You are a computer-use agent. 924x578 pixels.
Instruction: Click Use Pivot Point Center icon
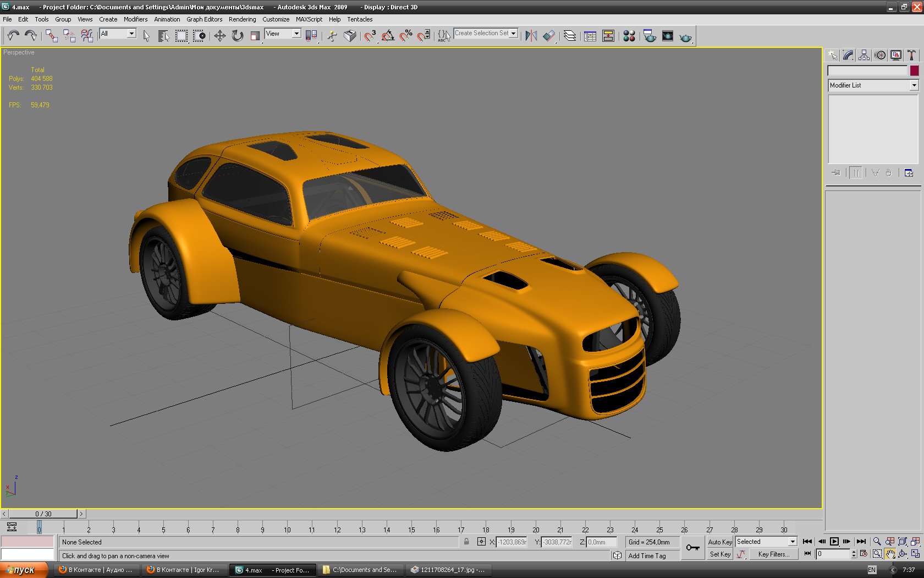pos(311,36)
